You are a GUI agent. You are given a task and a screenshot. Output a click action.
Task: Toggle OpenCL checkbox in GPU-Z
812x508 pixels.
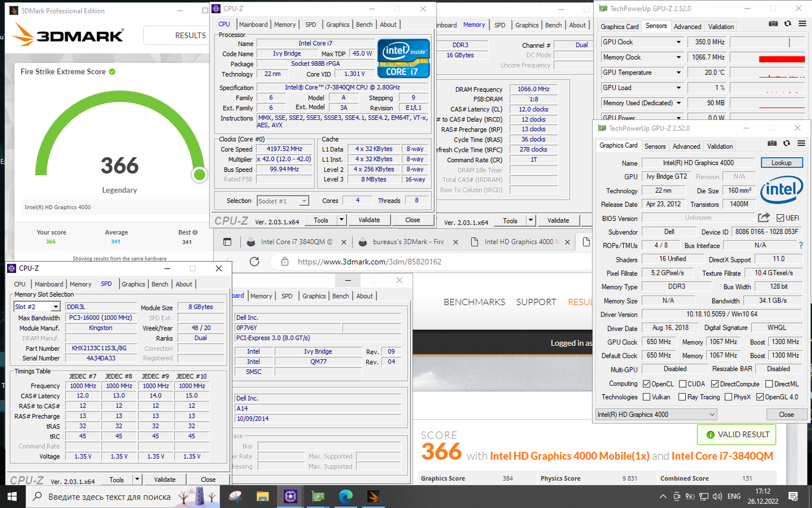646,384
